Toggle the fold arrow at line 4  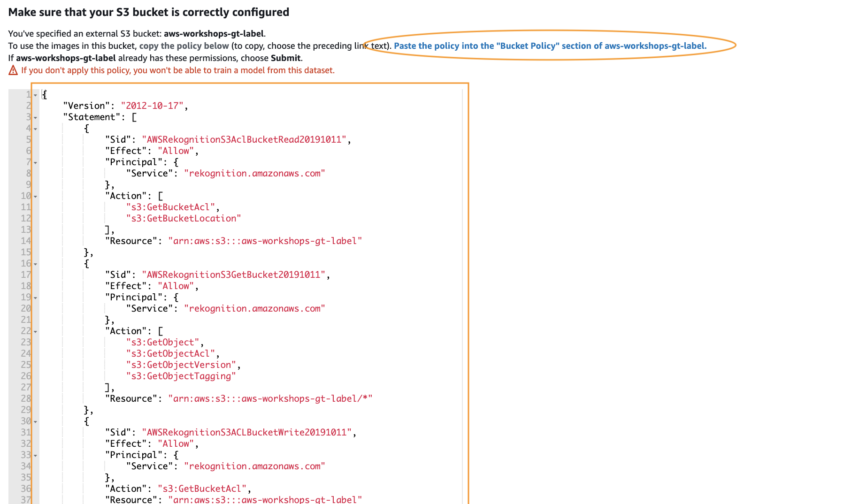[35, 129]
